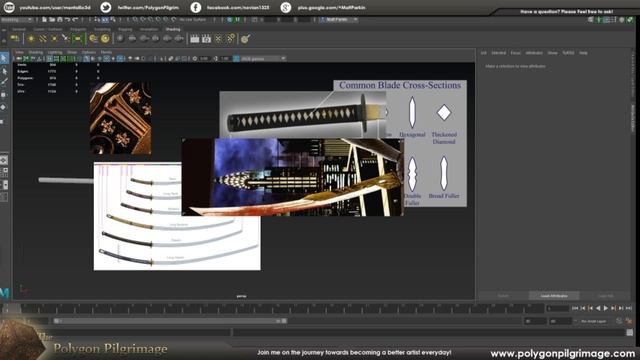The width and height of the screenshot is (640, 360).
Task: Click the viewport exposure value field
Action: coord(204,59)
